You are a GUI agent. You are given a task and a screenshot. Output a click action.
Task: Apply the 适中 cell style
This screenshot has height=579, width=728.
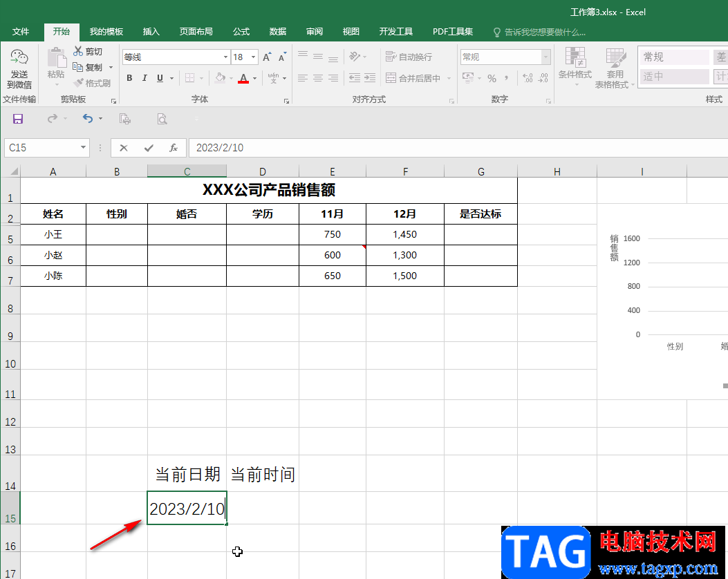pyautogui.click(x=674, y=77)
